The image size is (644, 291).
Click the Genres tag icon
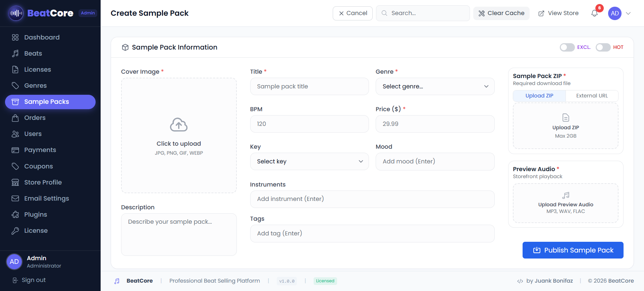click(x=15, y=85)
